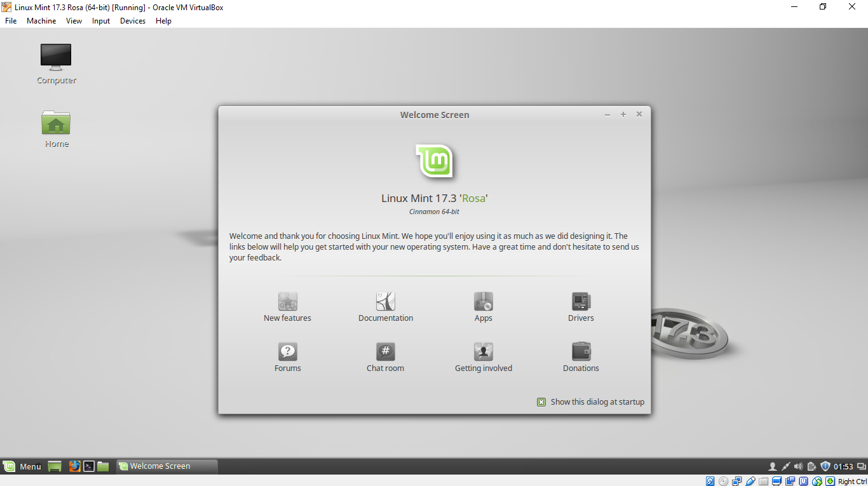Select the Computer desktop icon

pos(56,57)
